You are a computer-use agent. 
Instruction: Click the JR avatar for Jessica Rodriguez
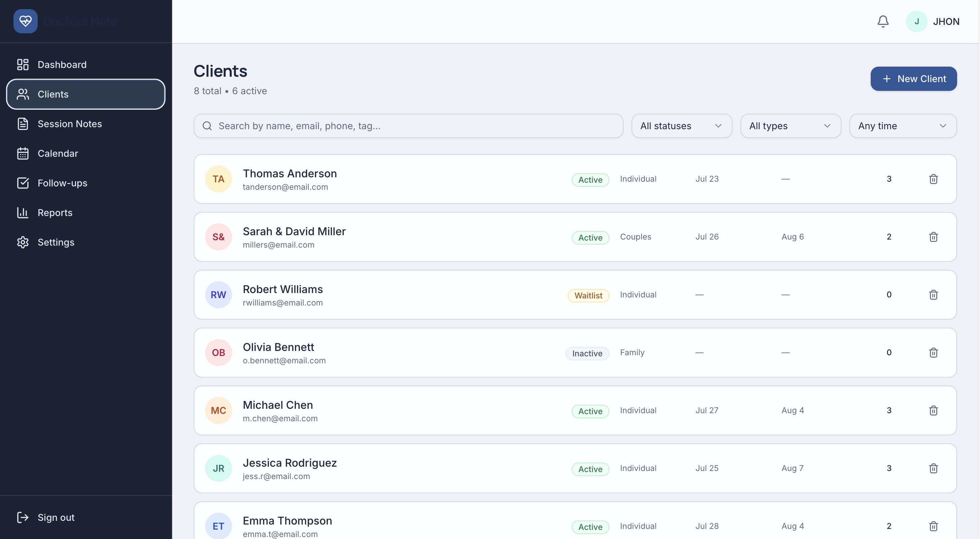218,468
